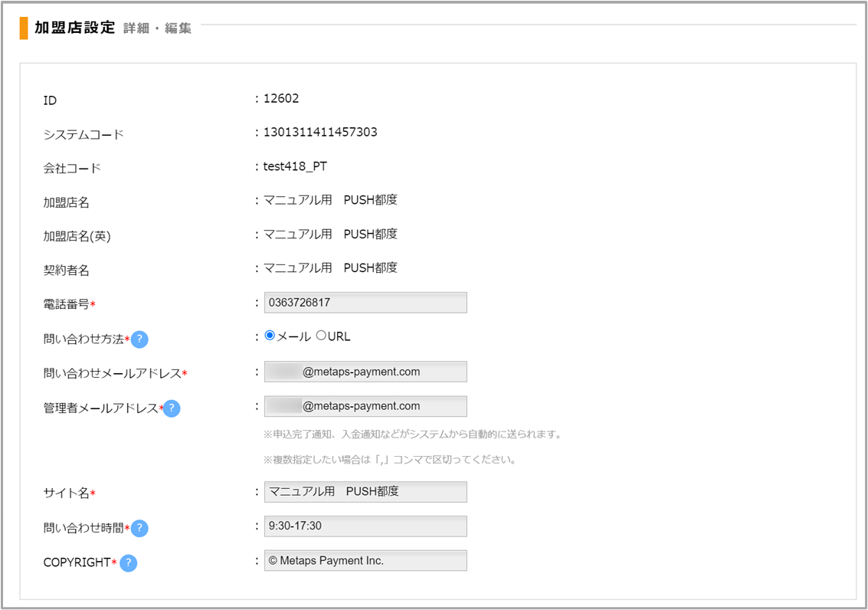Focus the COPYRIGHT input box
This screenshot has height=610, width=868.
pos(365,561)
